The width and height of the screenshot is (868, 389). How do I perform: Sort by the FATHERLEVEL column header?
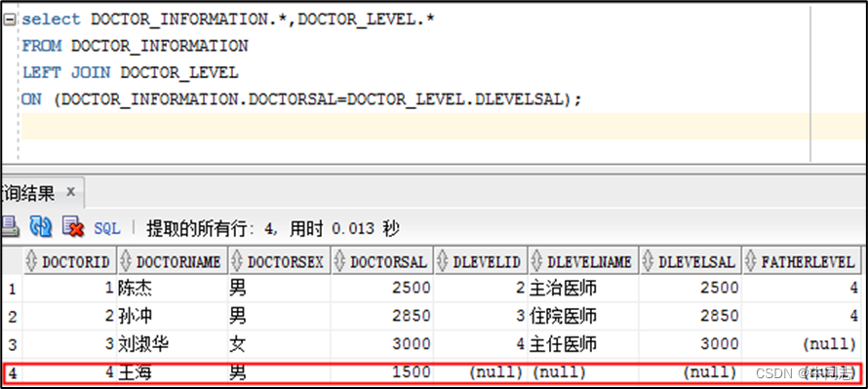point(802,261)
